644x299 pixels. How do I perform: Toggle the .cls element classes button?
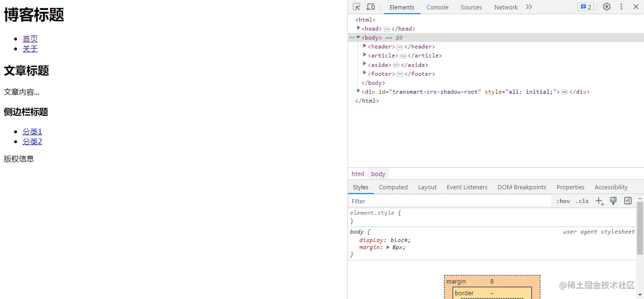click(x=582, y=201)
